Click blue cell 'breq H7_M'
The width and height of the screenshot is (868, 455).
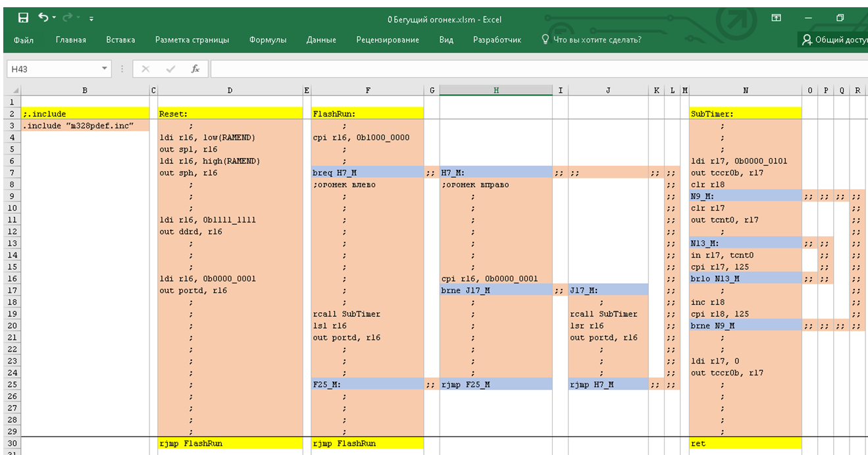pyautogui.click(x=368, y=173)
